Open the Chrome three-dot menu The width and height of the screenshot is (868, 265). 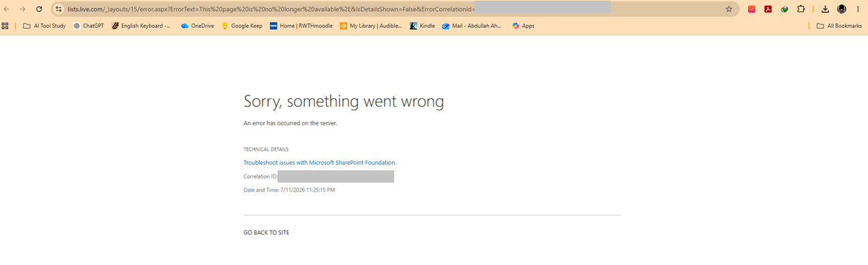click(x=858, y=10)
